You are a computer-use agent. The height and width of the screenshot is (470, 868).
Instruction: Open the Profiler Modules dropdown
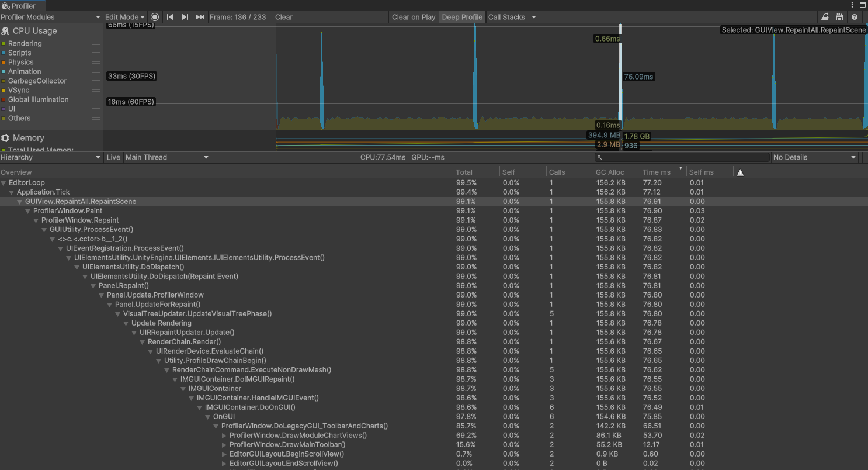coord(50,17)
